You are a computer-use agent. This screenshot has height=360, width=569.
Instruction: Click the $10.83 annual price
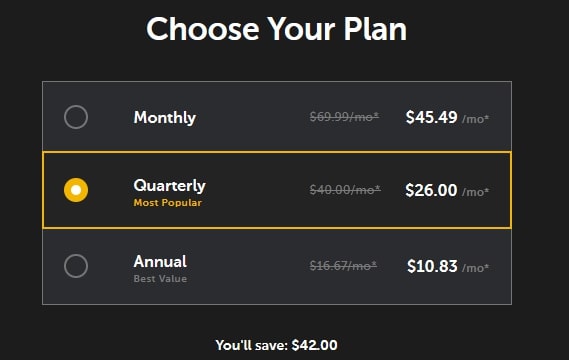[x=432, y=266]
